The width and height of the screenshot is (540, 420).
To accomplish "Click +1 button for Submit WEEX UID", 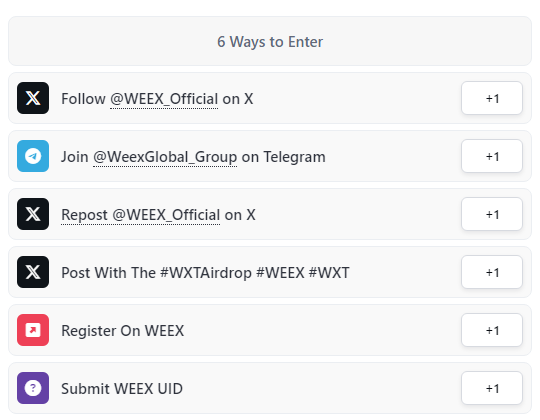I will click(492, 388).
